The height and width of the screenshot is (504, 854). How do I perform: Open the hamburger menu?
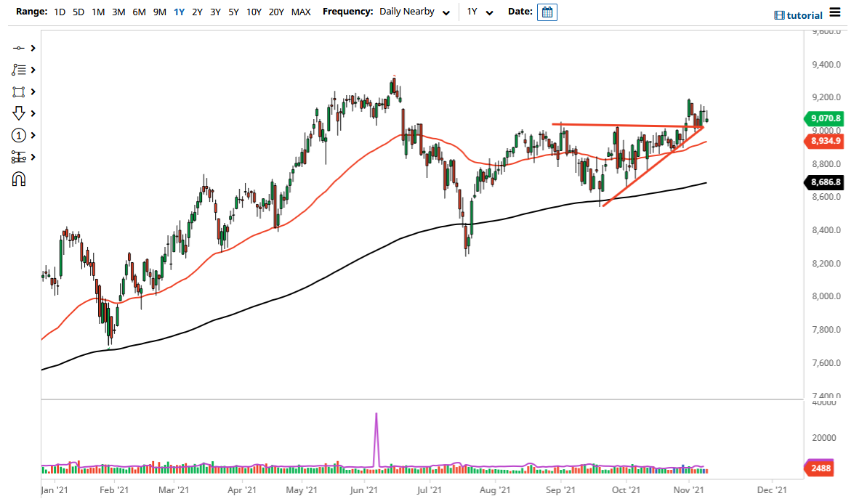837,12
